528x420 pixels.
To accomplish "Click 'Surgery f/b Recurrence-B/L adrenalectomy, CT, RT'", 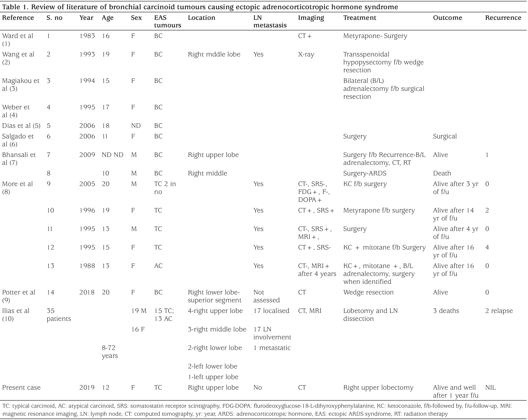I will [384, 159].
